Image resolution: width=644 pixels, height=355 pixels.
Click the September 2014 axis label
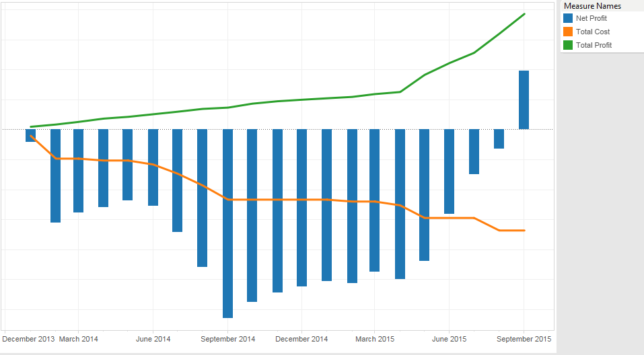point(228,339)
